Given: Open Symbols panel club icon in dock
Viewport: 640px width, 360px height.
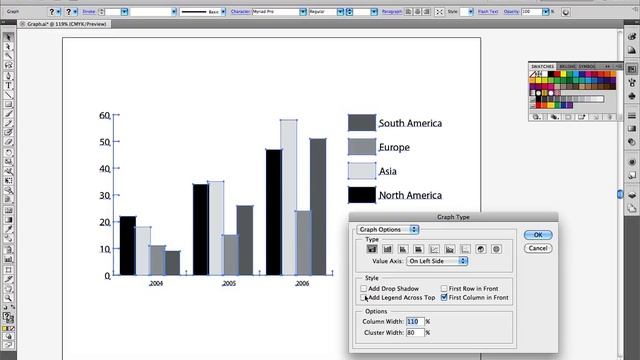Looking at the screenshot, I should [632, 96].
